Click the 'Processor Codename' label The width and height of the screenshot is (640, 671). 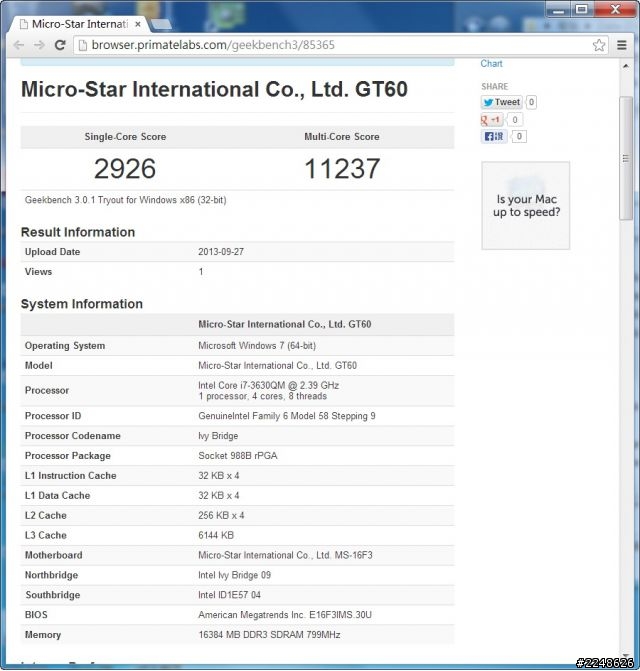point(73,436)
